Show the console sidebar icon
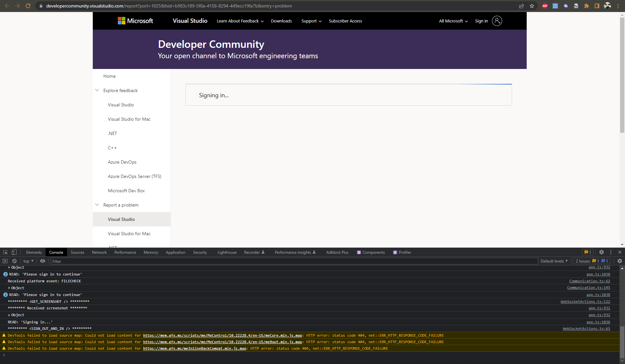Image resolution: width=625 pixels, height=364 pixels. point(5,261)
